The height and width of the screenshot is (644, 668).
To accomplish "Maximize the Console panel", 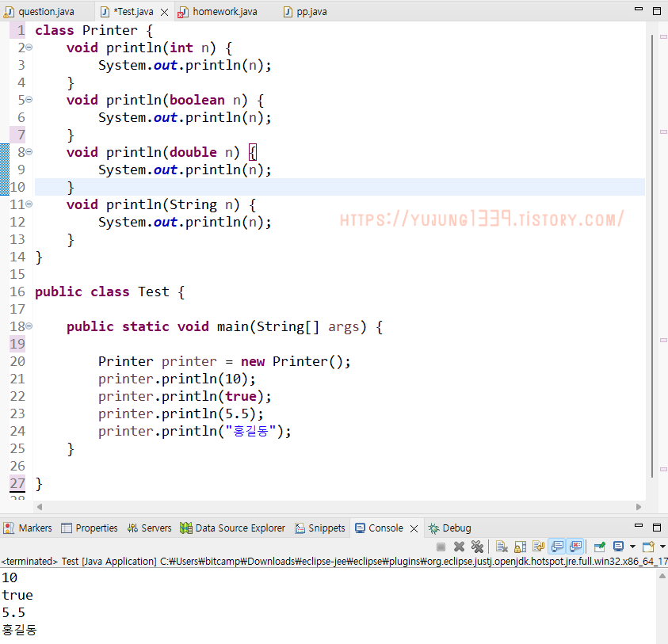I will pyautogui.click(x=656, y=528).
